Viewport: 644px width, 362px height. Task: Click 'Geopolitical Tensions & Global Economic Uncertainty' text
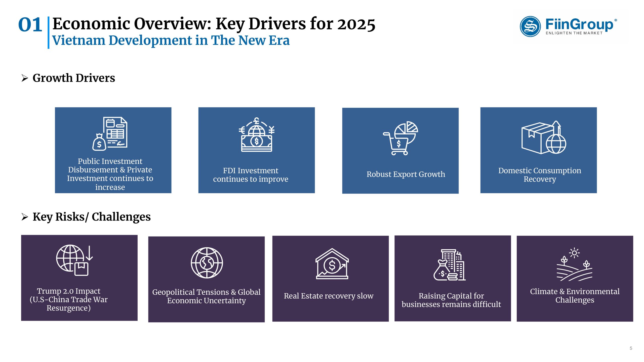click(206, 296)
